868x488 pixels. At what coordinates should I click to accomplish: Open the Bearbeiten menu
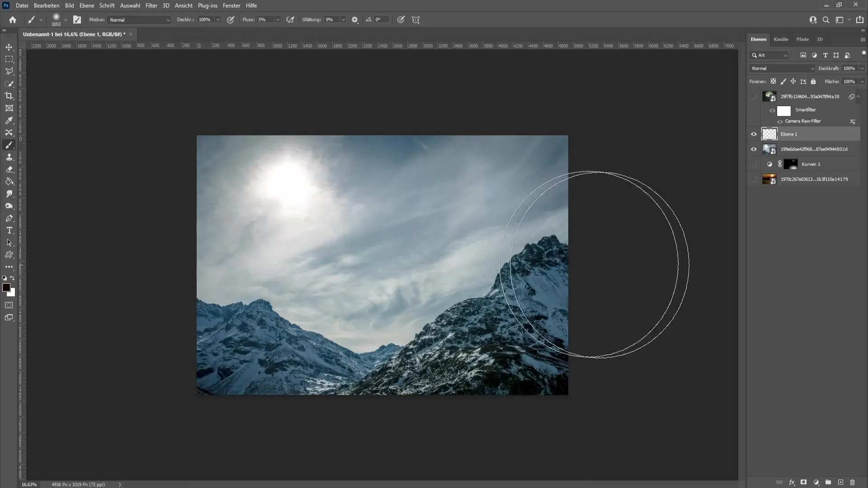[47, 5]
